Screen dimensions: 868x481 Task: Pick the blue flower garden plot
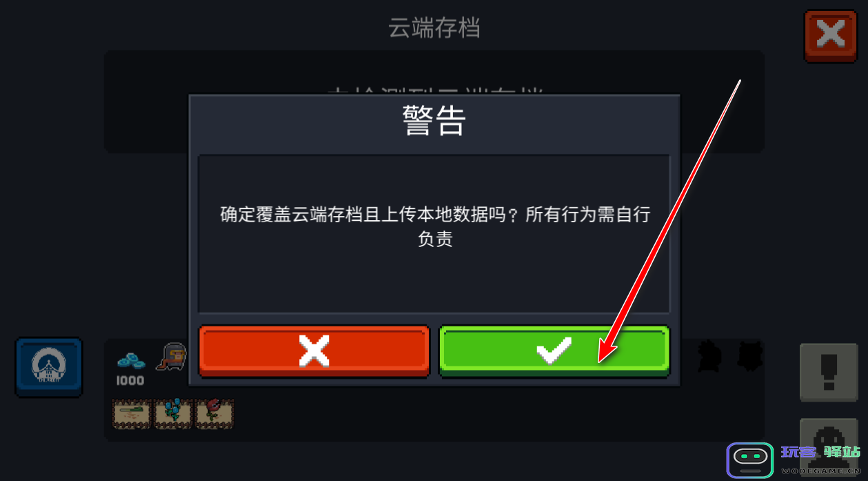[x=173, y=413]
